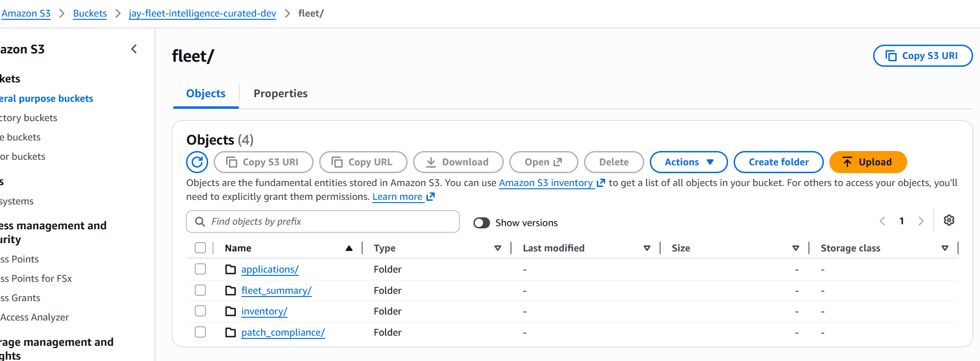Click the Delete button
This screenshot has width=980, height=361.
[x=614, y=162]
